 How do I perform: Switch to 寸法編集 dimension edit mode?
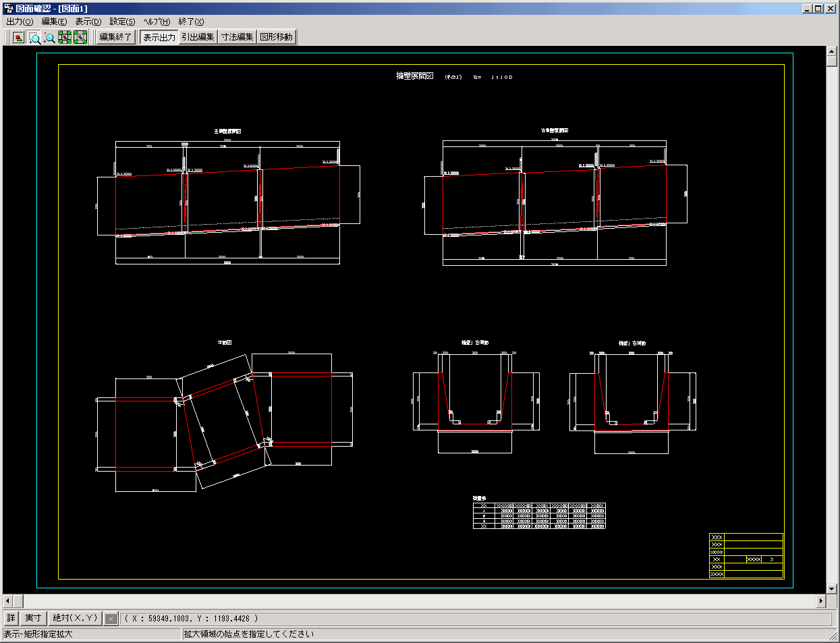(x=237, y=37)
